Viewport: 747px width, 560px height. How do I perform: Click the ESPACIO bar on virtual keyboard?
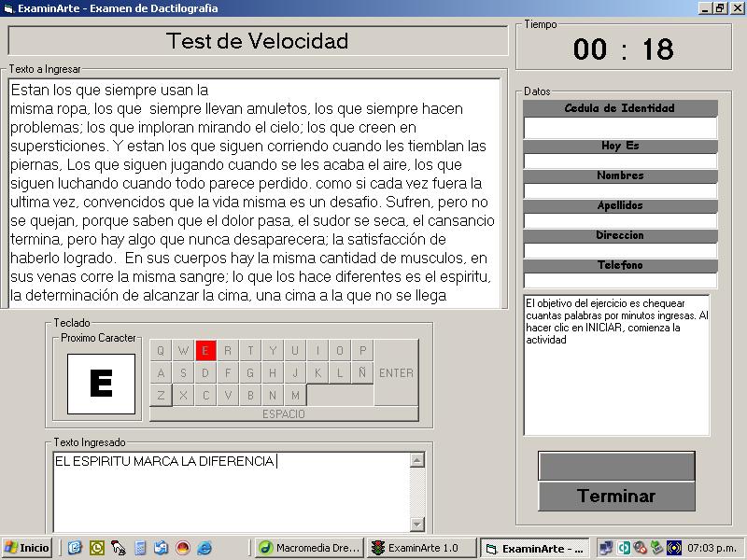[x=285, y=413]
